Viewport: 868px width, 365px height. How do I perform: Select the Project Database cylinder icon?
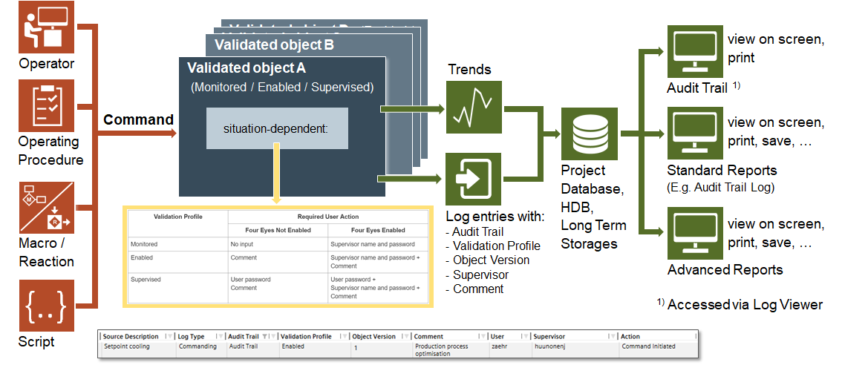pyautogui.click(x=589, y=134)
